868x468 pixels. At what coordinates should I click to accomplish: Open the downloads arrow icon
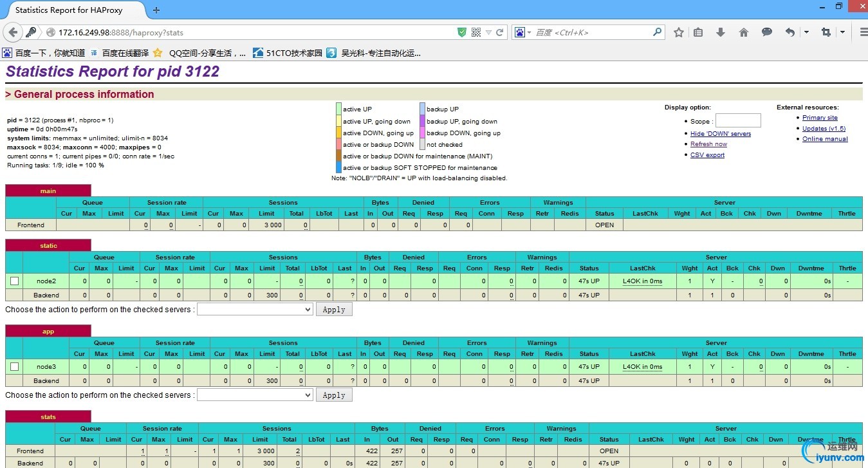721,32
